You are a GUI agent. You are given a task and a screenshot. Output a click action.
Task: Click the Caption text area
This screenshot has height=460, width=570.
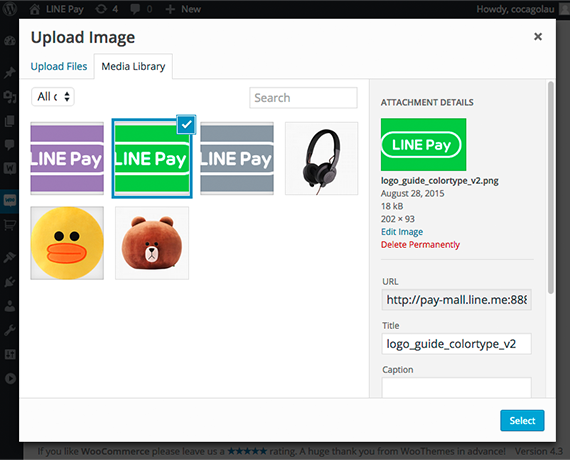click(x=457, y=388)
